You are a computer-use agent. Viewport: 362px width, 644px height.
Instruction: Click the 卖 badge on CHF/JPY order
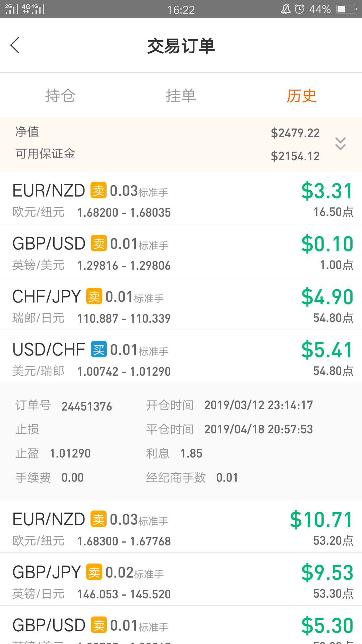94,296
